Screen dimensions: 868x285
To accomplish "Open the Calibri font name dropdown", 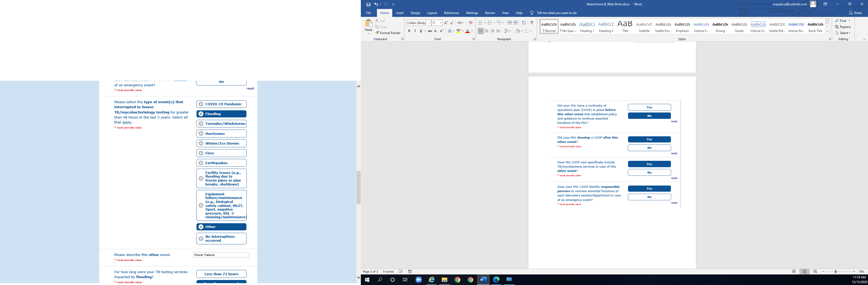I will click(x=429, y=23).
